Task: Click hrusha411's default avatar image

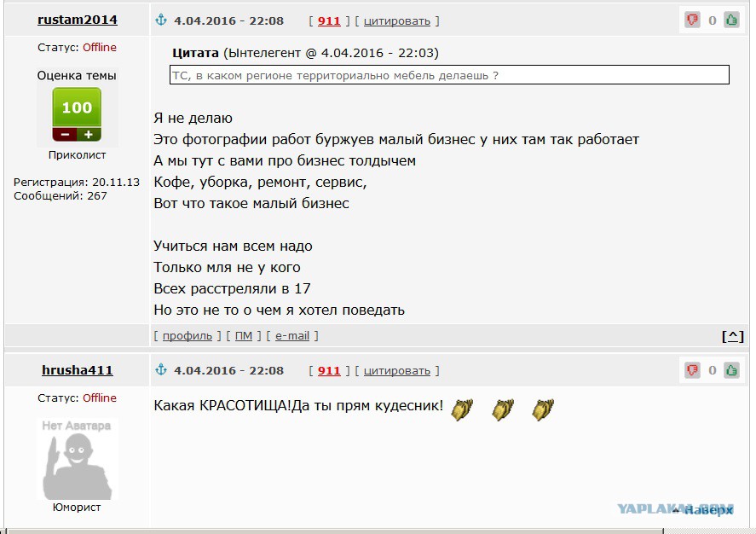Action: tap(78, 459)
